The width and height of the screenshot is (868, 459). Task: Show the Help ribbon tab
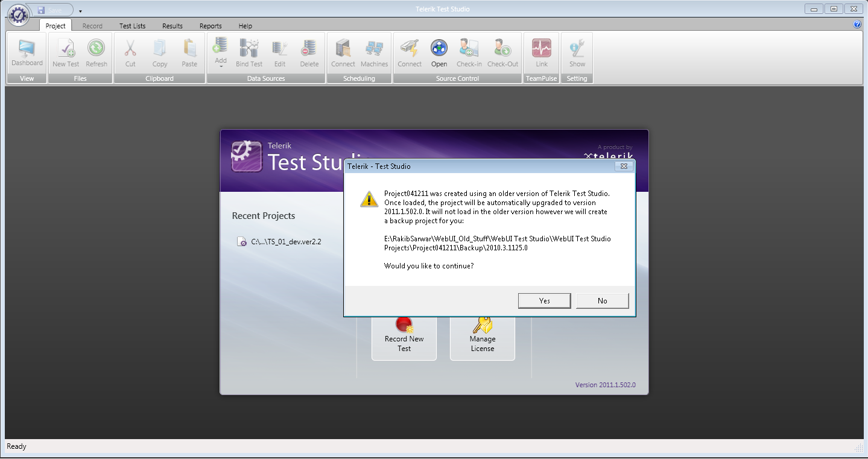coord(245,26)
